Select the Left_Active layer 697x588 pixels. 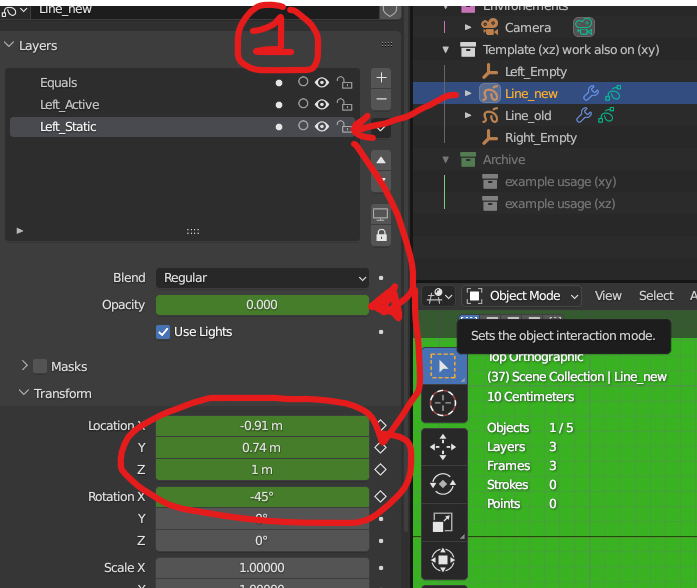click(x=183, y=104)
